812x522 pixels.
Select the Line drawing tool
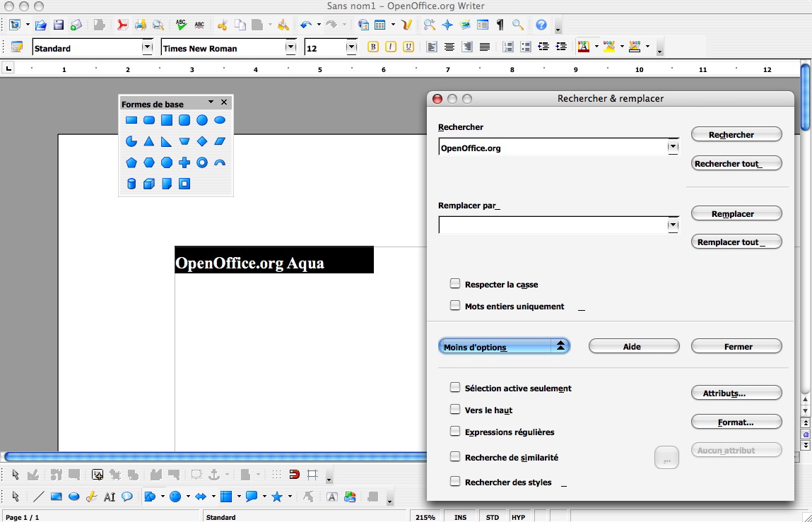click(x=38, y=497)
